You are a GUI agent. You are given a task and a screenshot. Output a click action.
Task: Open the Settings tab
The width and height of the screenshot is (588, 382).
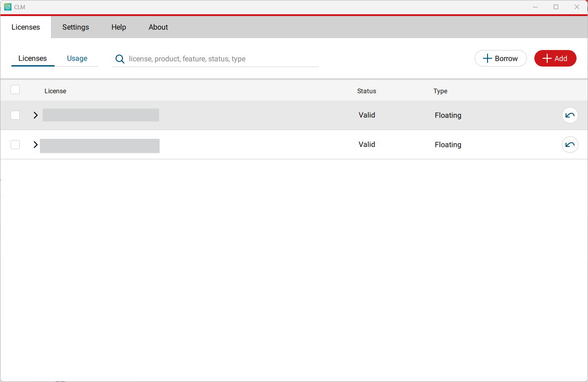[76, 27]
